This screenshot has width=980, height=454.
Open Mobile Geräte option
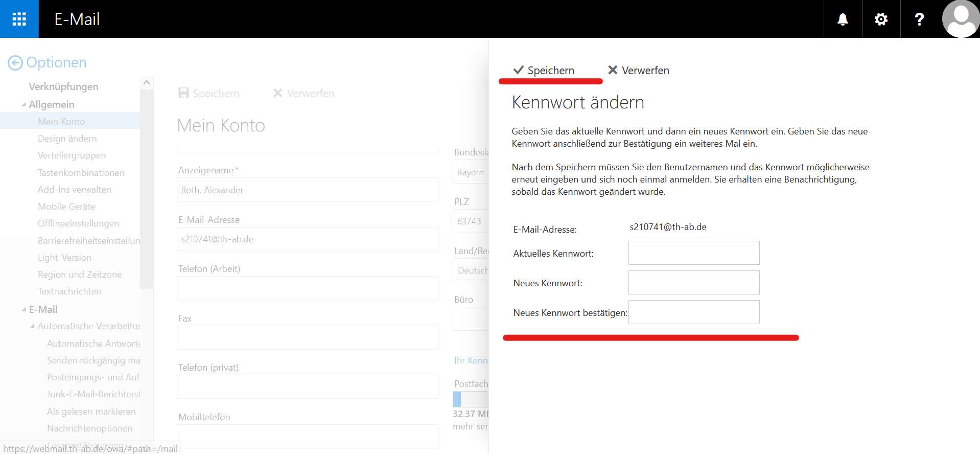coord(66,206)
